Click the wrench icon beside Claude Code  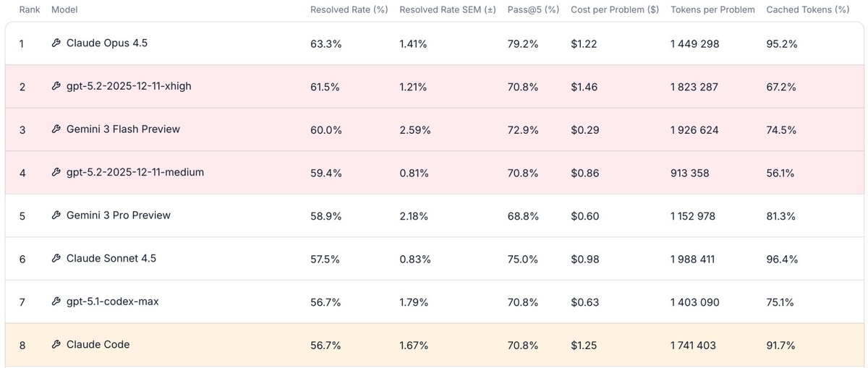click(56, 345)
